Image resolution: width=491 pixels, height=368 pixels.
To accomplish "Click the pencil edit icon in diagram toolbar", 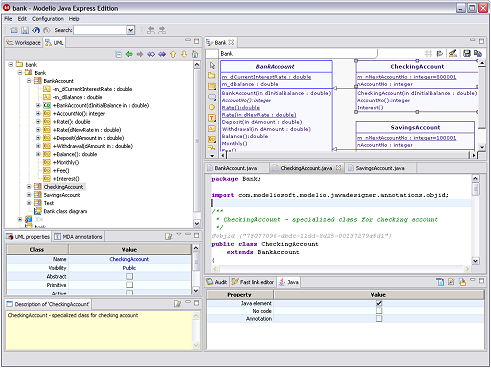I will tap(453, 53).
